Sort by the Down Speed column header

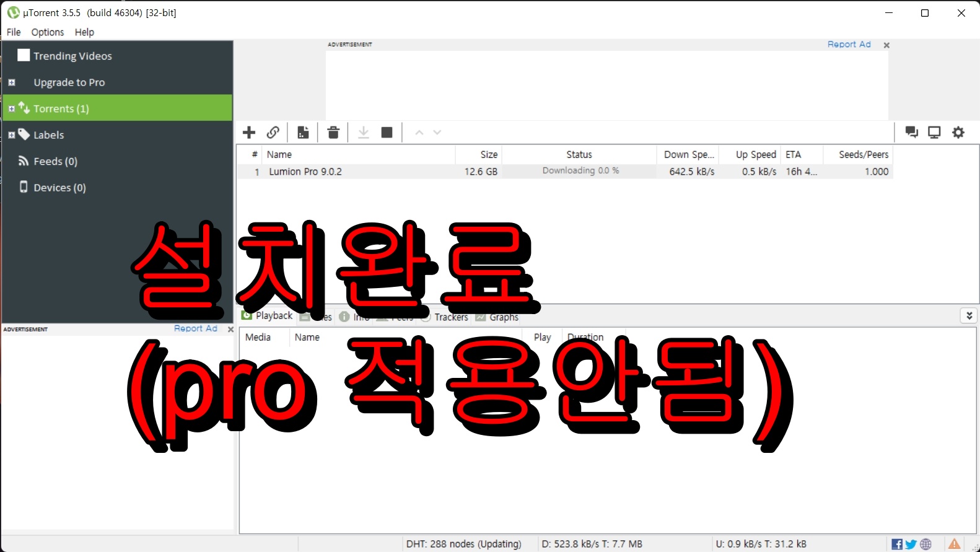[x=688, y=154]
